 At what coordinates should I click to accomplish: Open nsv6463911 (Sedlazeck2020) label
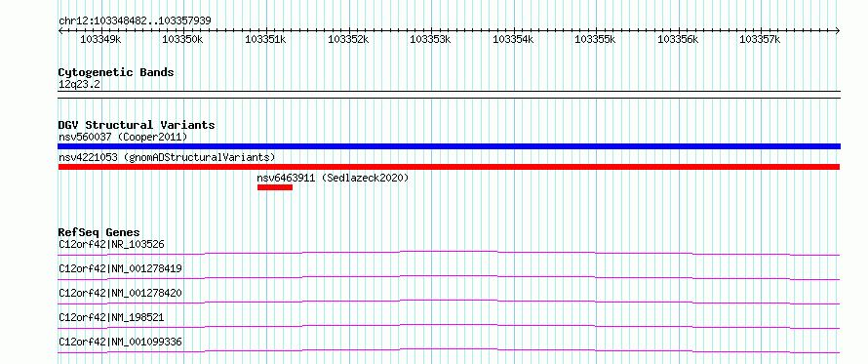[333, 178]
